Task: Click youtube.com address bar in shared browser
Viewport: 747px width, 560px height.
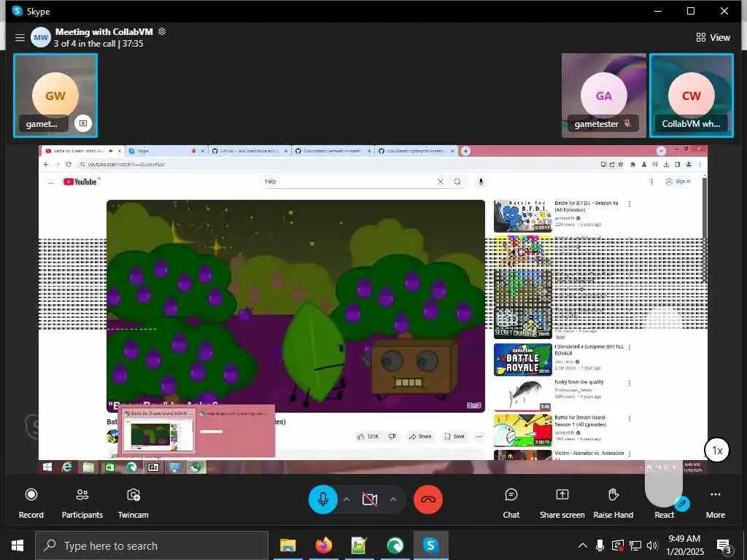Action: (333, 164)
